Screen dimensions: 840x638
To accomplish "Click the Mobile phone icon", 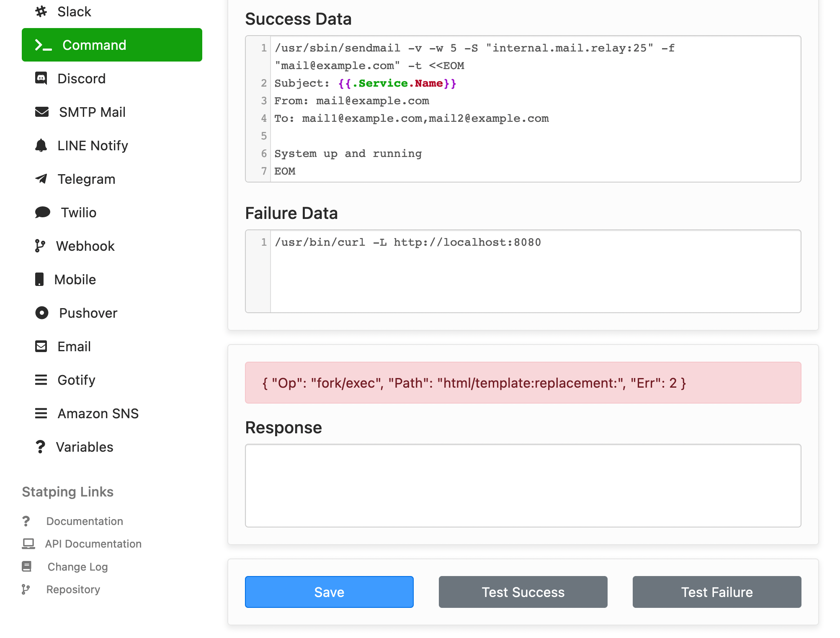I will tap(39, 280).
